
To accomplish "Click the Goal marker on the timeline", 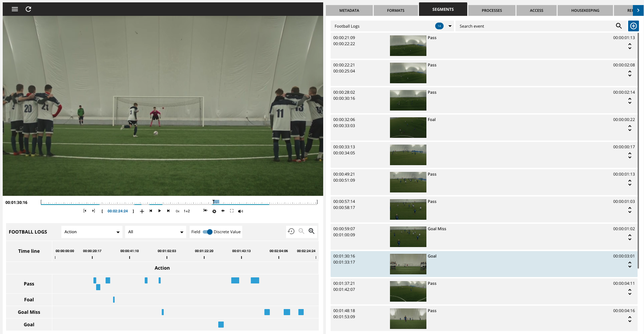I will point(221,325).
